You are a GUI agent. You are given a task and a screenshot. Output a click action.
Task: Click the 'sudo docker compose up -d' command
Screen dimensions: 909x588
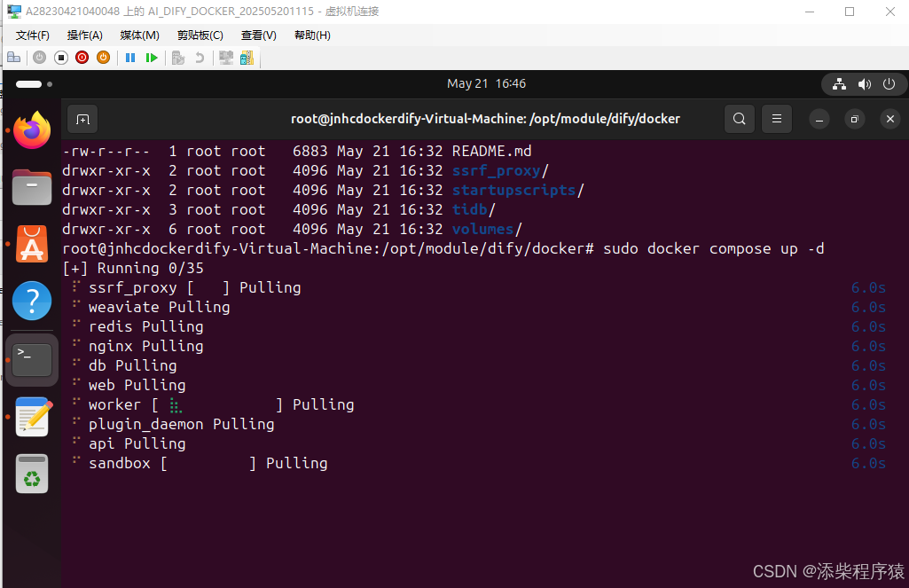[714, 248]
